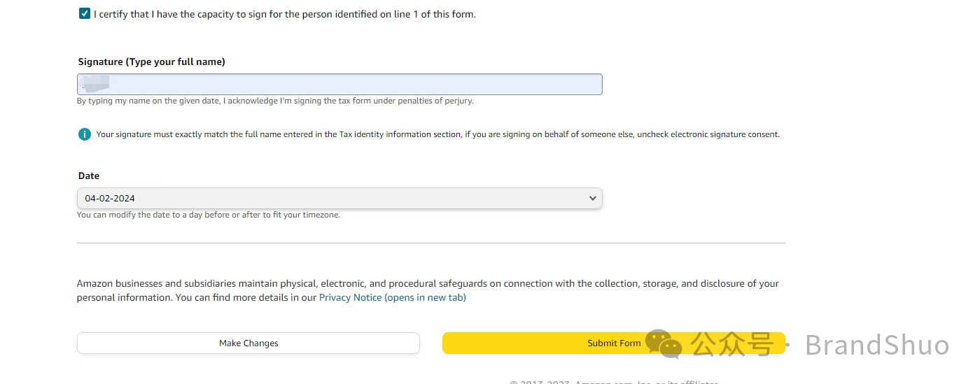Select the 04-02-2024 date value text
The image size is (980, 384).
[110, 199]
